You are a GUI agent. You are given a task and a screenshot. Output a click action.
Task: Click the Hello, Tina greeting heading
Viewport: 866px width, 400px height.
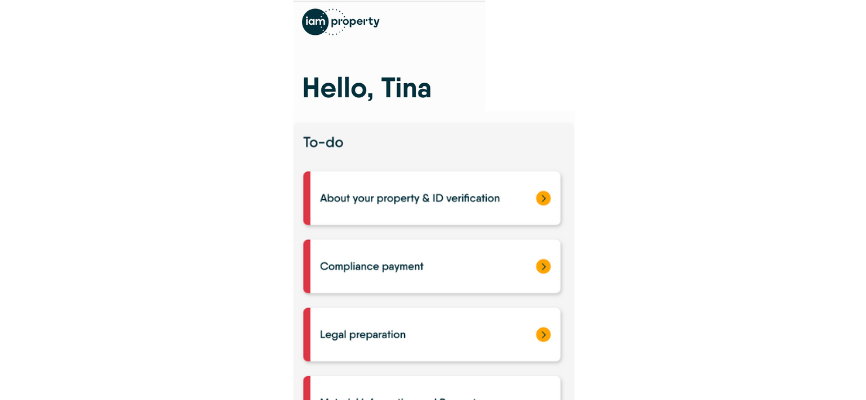click(367, 88)
